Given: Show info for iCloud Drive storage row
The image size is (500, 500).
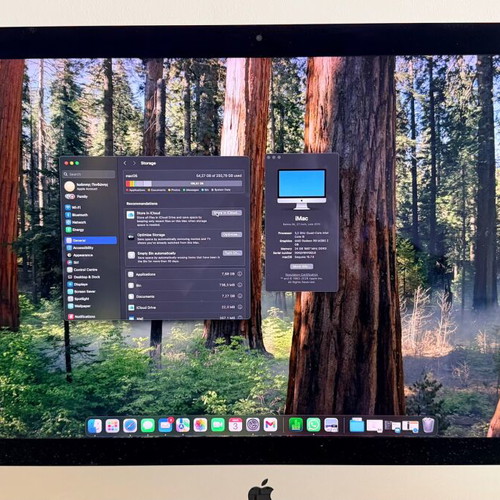Looking at the screenshot, I should tap(239, 307).
